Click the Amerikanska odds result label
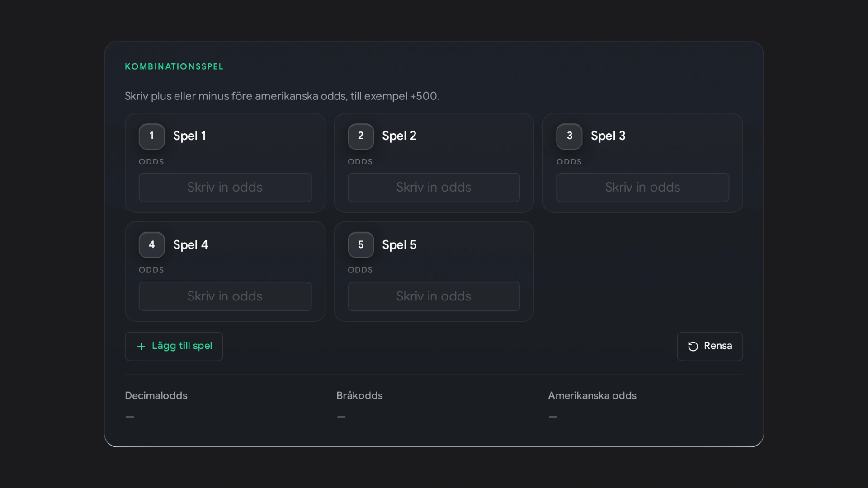868x488 pixels. tap(592, 395)
